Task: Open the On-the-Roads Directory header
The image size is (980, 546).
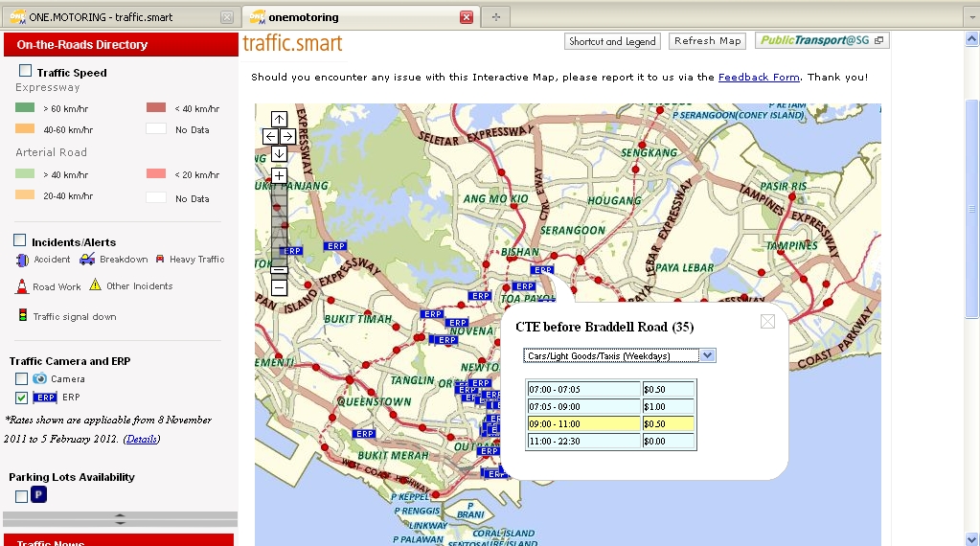Action: pos(121,45)
